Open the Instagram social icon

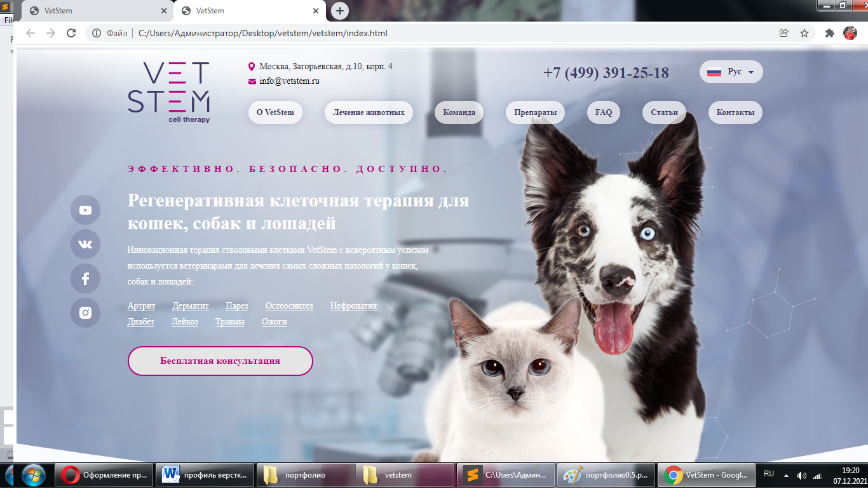[85, 312]
